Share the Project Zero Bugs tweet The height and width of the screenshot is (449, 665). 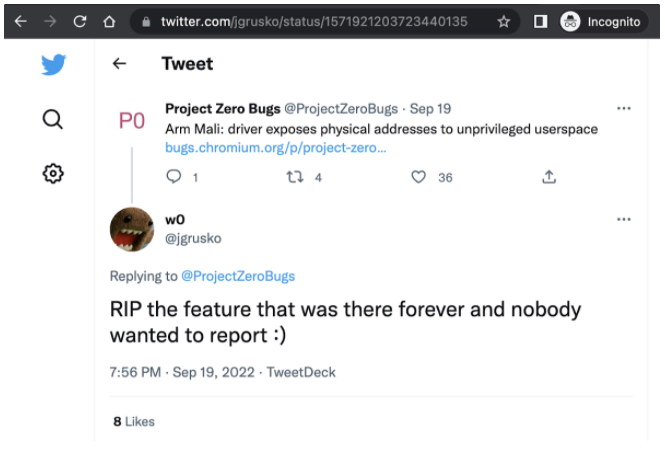pos(548,177)
